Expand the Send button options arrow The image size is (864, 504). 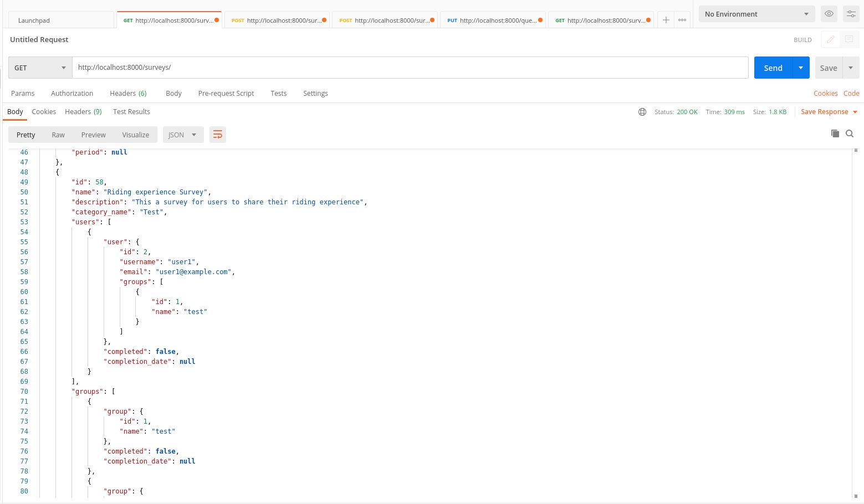[x=800, y=67]
